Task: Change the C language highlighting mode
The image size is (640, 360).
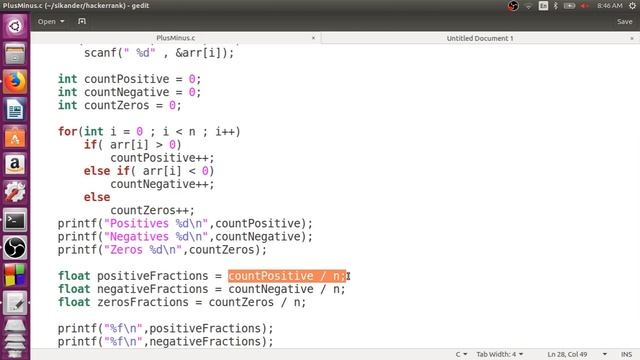Action: (461, 354)
